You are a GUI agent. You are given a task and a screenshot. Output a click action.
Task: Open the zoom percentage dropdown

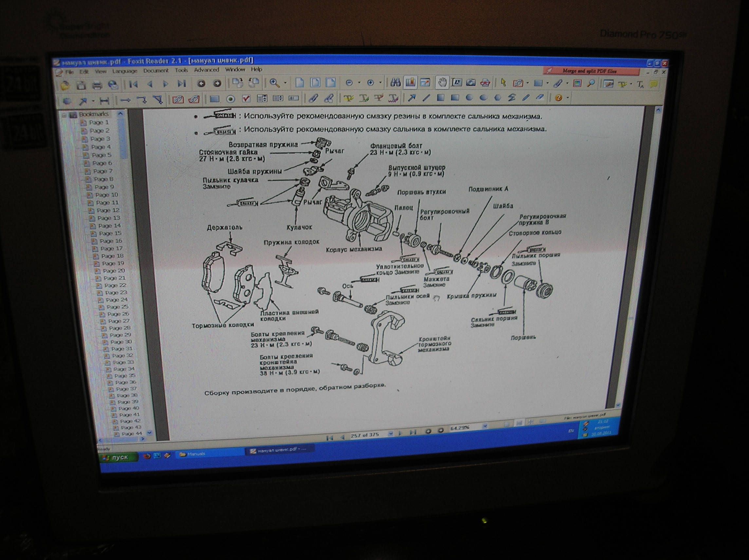(484, 427)
